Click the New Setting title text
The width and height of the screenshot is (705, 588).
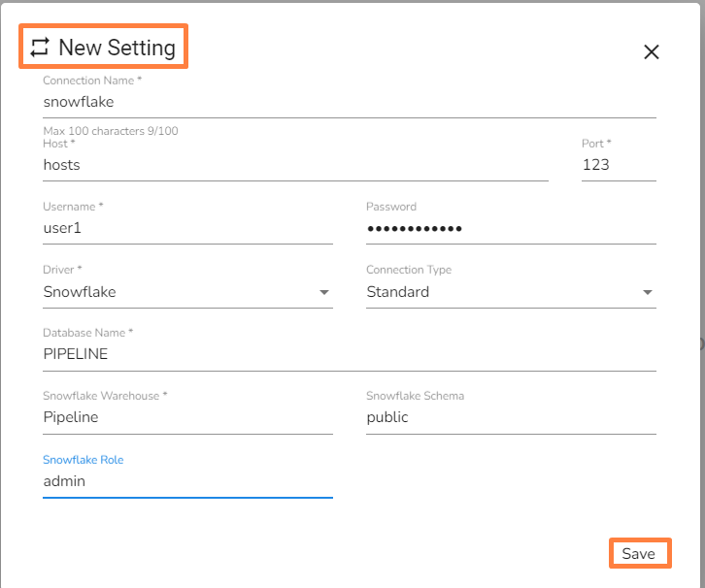tap(117, 48)
